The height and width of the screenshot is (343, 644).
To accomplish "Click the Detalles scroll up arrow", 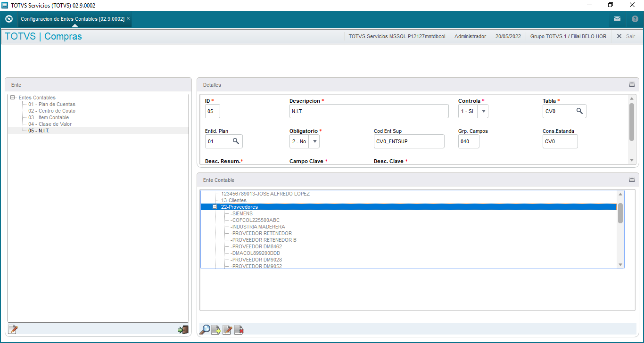I will pos(632,98).
